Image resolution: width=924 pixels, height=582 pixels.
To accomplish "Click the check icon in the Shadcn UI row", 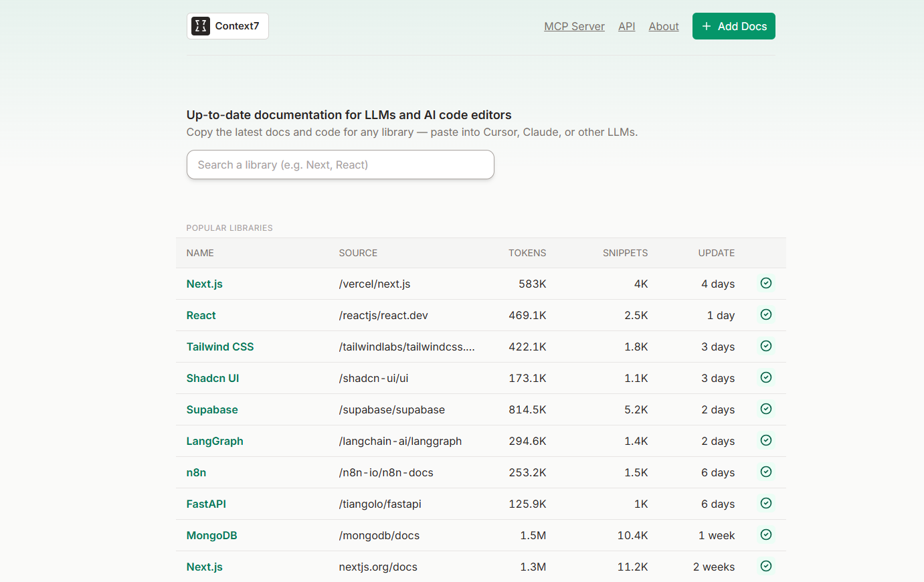I will (766, 377).
